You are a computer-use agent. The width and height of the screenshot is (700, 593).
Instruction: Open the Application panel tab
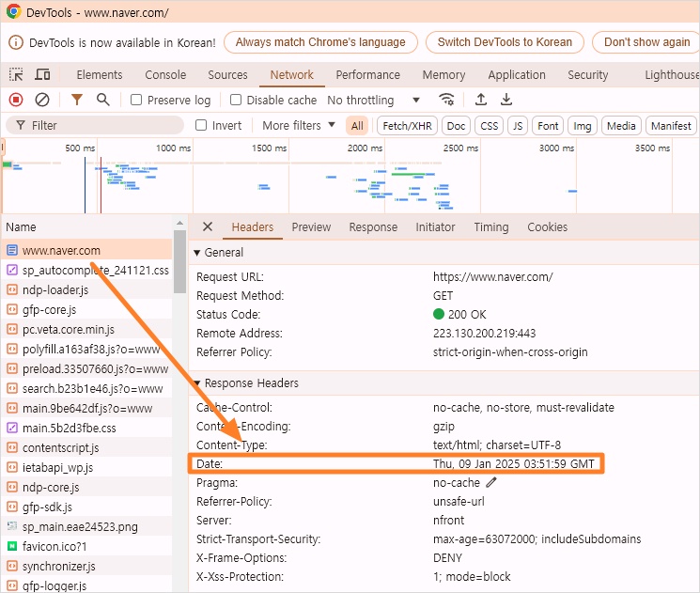517,74
